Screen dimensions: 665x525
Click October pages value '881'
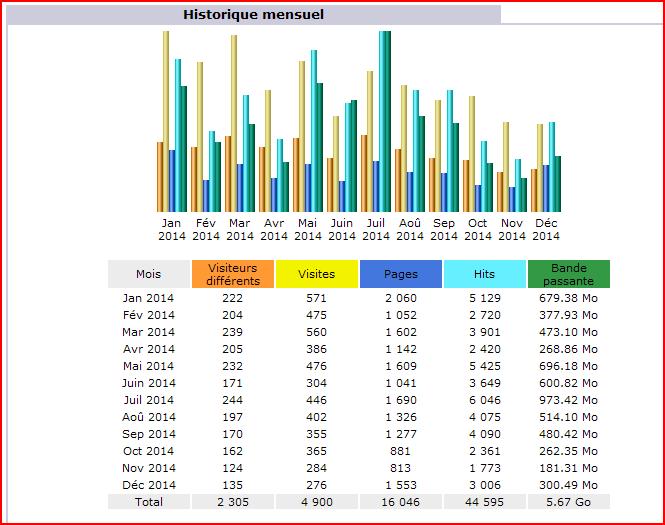click(x=400, y=451)
